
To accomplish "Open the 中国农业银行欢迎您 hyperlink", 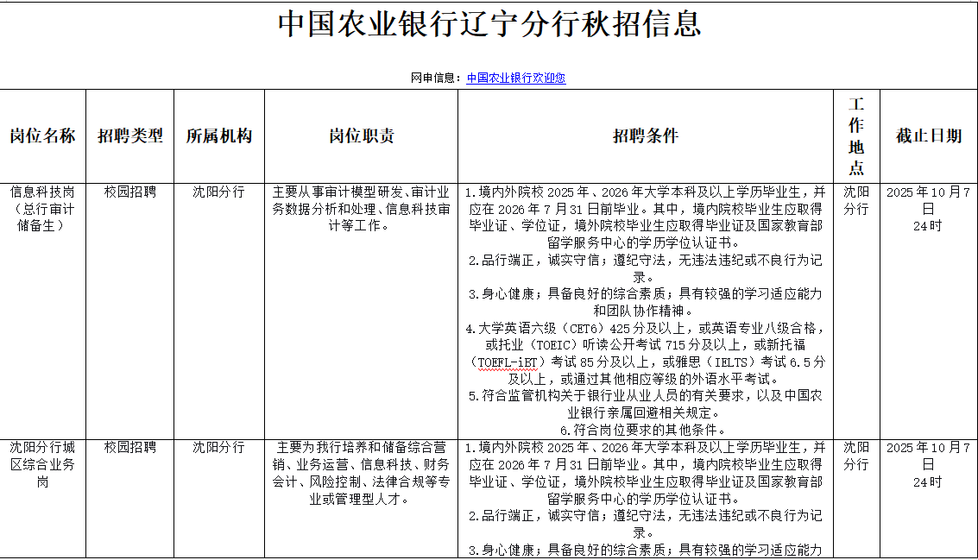I will point(515,78).
